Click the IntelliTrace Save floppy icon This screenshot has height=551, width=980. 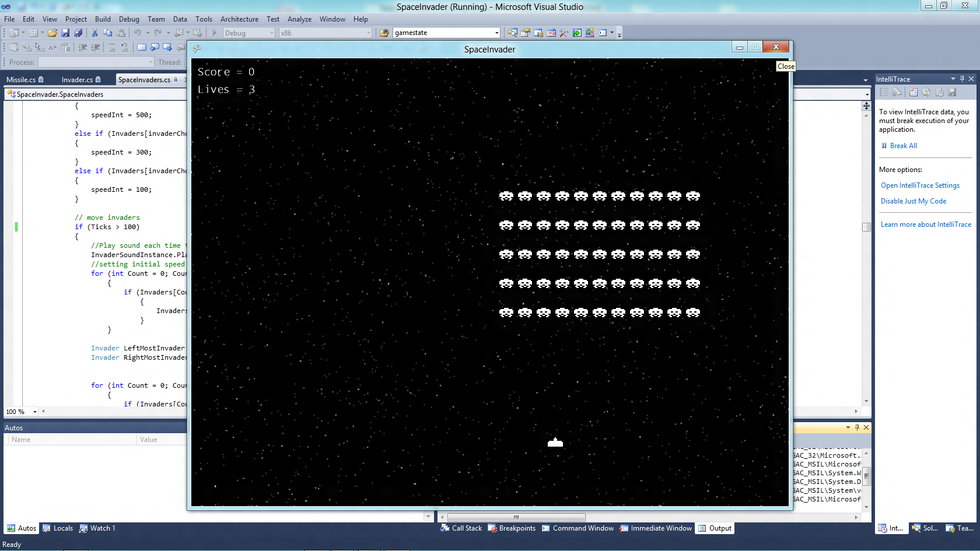[x=952, y=92]
